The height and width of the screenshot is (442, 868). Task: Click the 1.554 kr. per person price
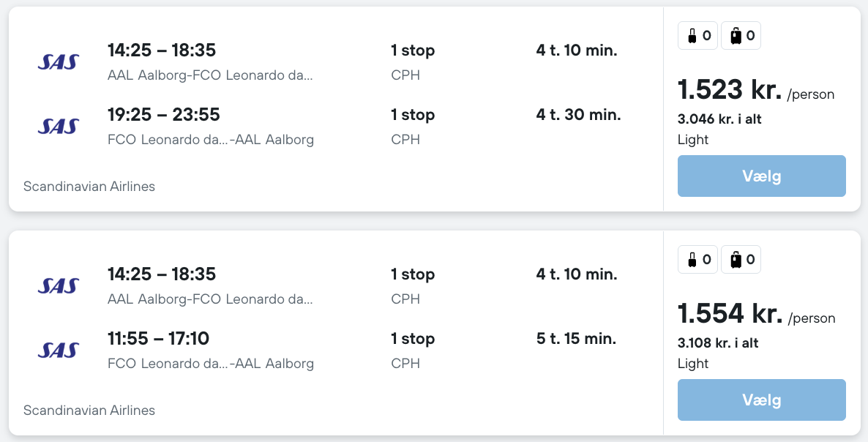[730, 314]
